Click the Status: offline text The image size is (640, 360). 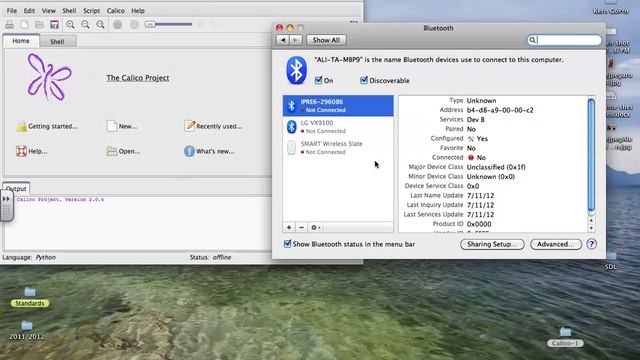click(x=210, y=258)
